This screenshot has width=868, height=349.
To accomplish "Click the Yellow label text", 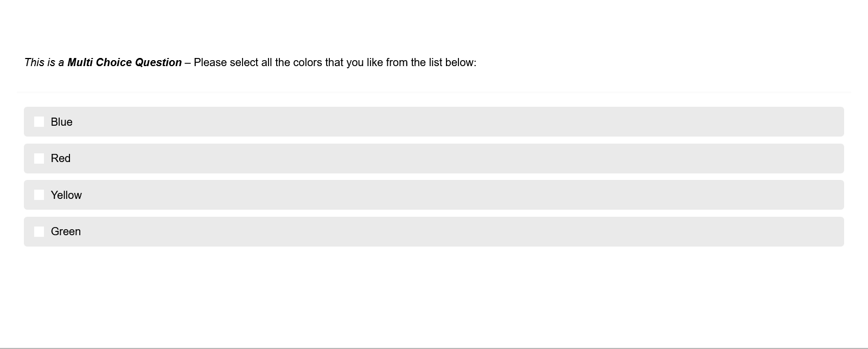I will click(66, 195).
